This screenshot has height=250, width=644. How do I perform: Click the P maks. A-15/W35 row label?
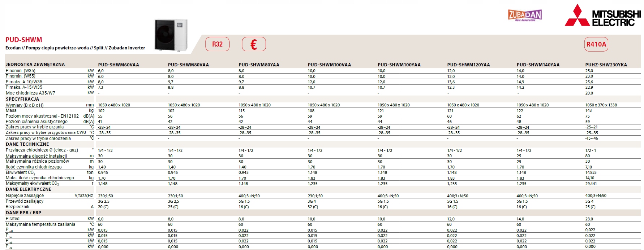click(24, 87)
